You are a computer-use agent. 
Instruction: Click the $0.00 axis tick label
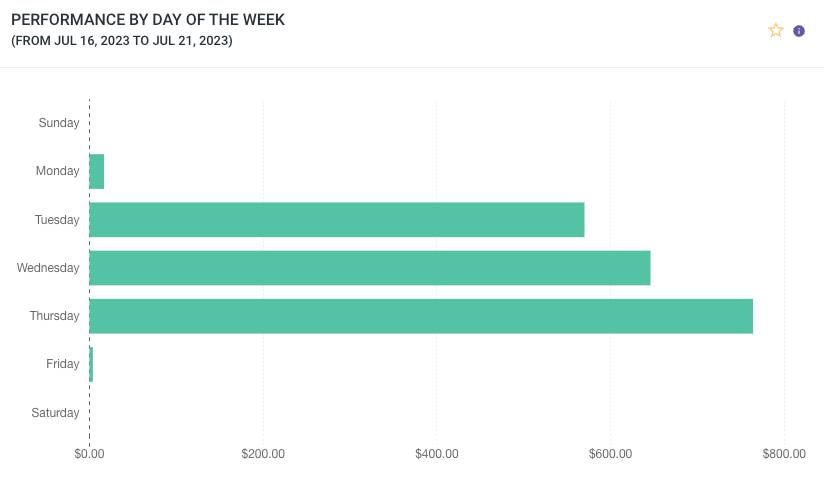coord(90,454)
